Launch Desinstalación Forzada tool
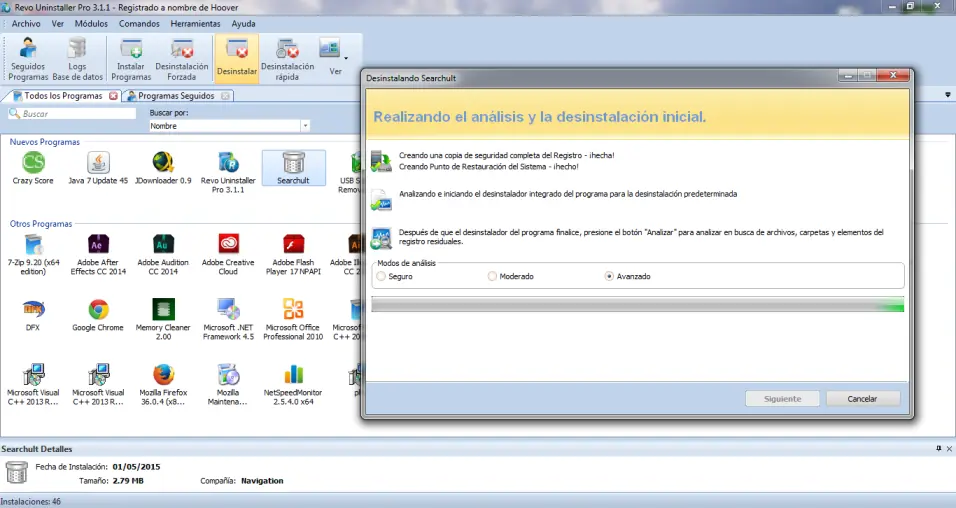 182,59
